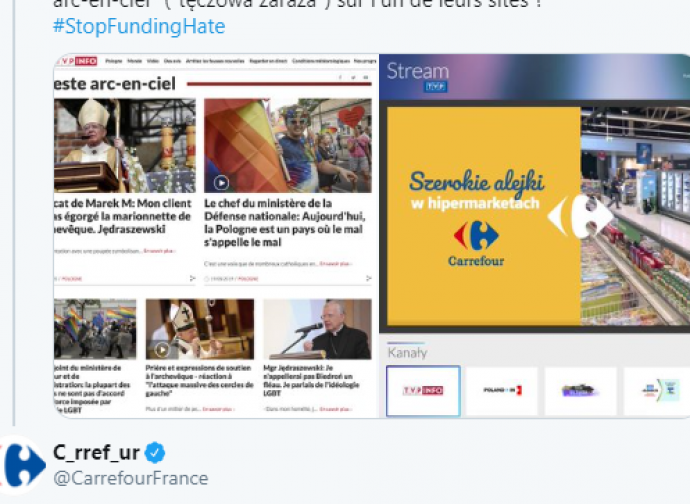Select the fourth channel tile under Kanały

(x=657, y=390)
